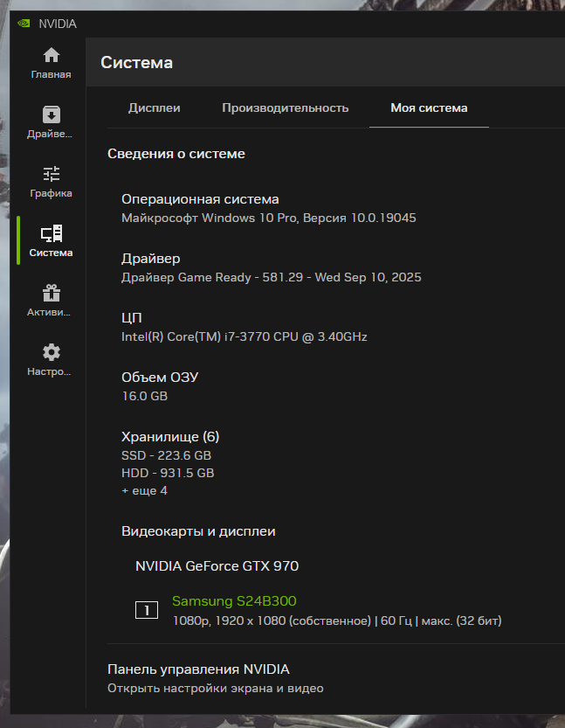Switch to the Производительность tab
Viewport: 565px width, 728px height.
(x=286, y=107)
